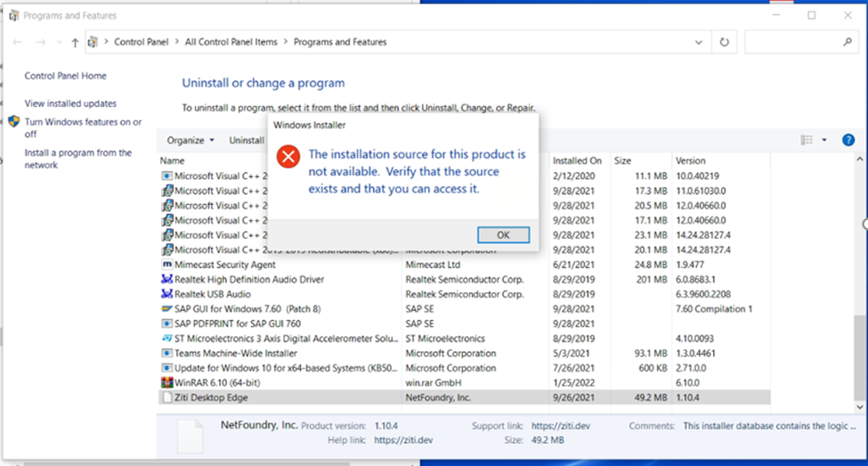The image size is (868, 466).
Task: Open View installed updates link
Action: click(x=70, y=103)
